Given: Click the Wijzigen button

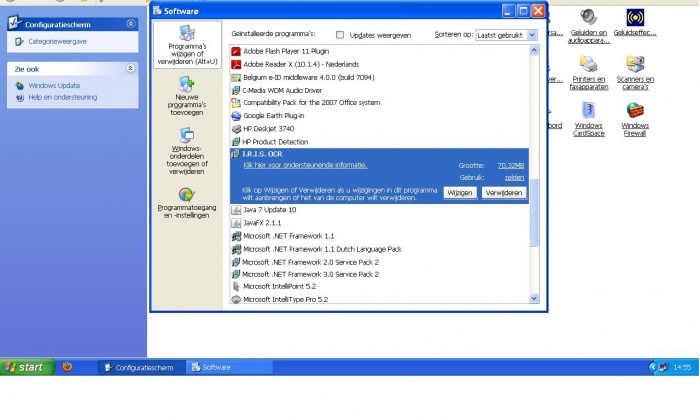Looking at the screenshot, I should pyautogui.click(x=460, y=193).
